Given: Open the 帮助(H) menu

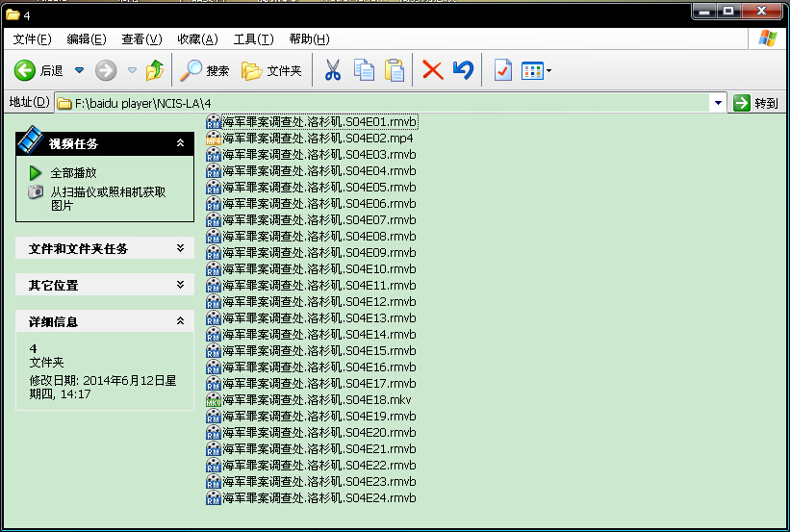Looking at the screenshot, I should point(309,39).
